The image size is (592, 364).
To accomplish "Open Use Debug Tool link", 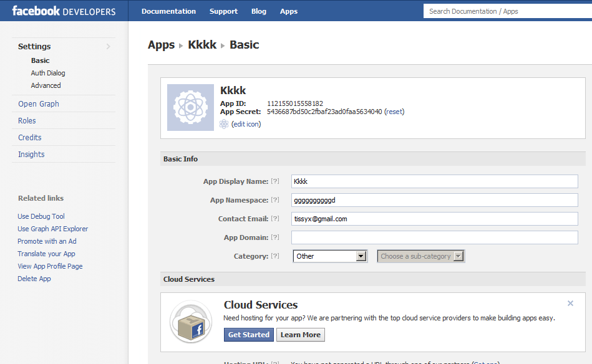I will point(41,216).
